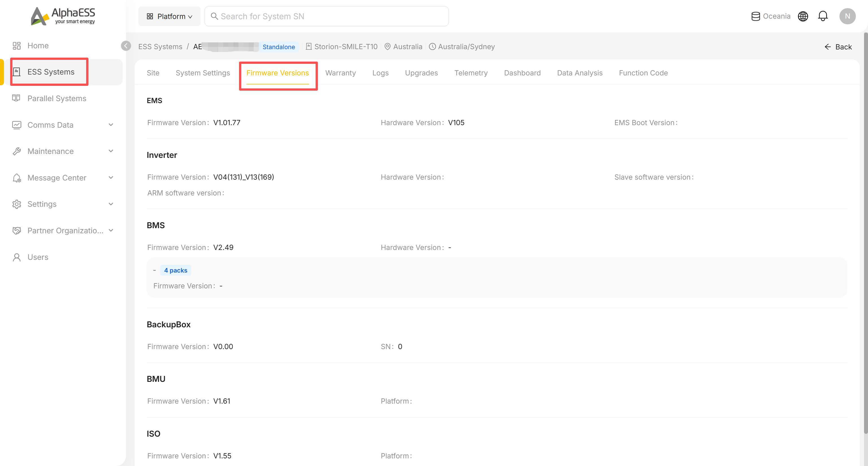Switch to the Warranty tab
Image resolution: width=868 pixels, height=466 pixels.
click(x=340, y=73)
